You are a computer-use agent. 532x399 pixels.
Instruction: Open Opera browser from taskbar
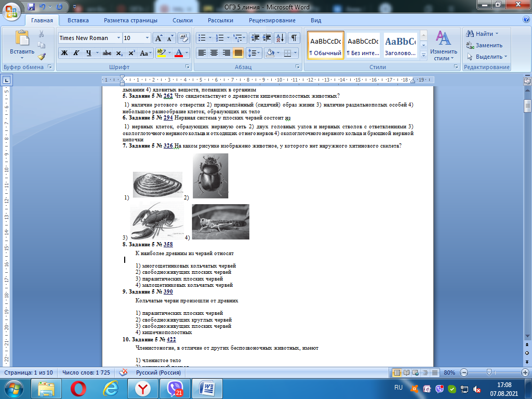click(78, 389)
